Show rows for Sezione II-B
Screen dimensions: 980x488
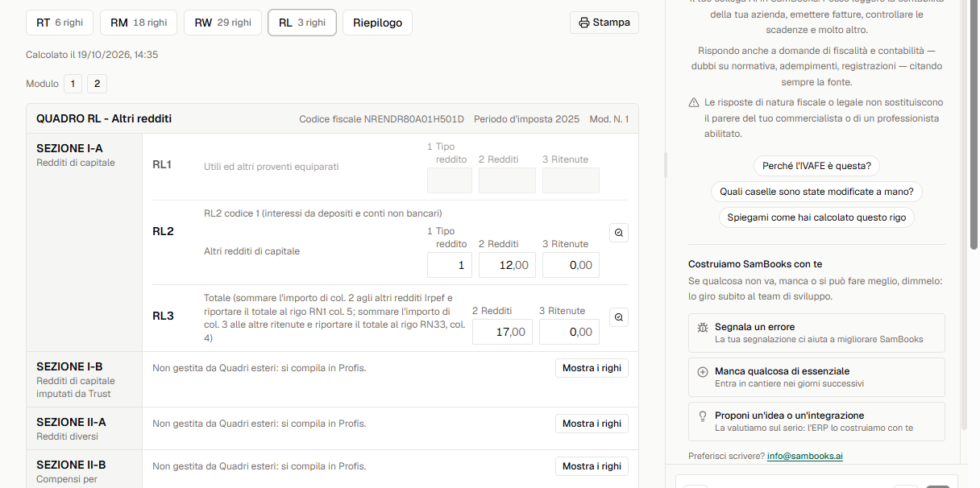point(592,466)
